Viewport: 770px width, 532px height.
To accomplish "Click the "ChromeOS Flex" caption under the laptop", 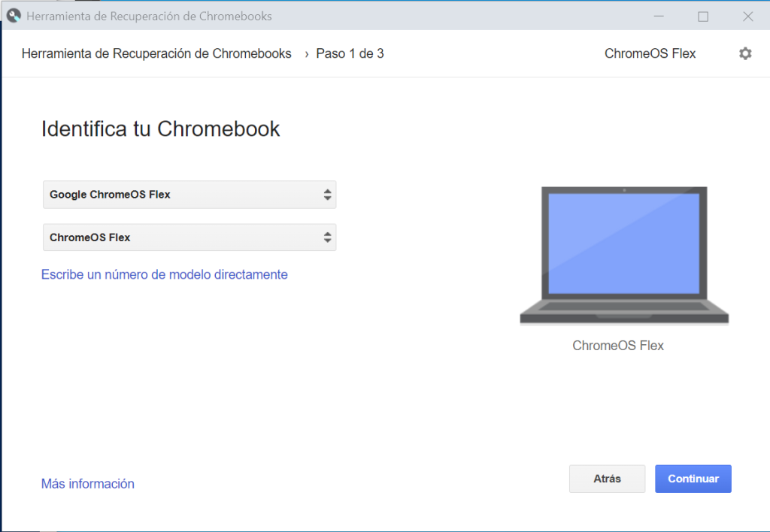I will pos(618,345).
